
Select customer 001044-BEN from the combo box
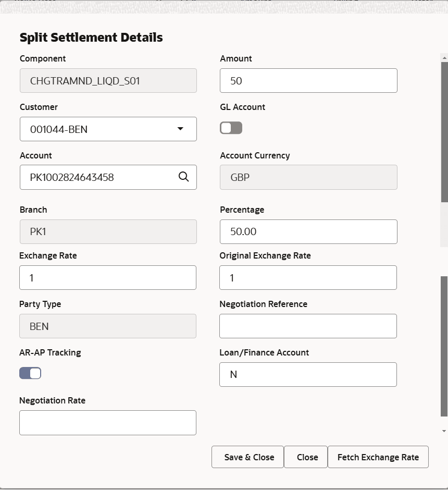click(94, 129)
